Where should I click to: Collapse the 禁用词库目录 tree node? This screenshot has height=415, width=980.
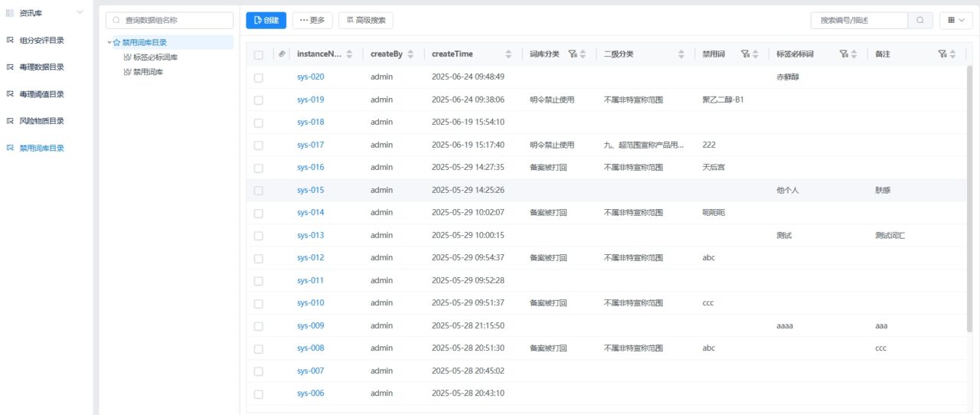[x=109, y=42]
